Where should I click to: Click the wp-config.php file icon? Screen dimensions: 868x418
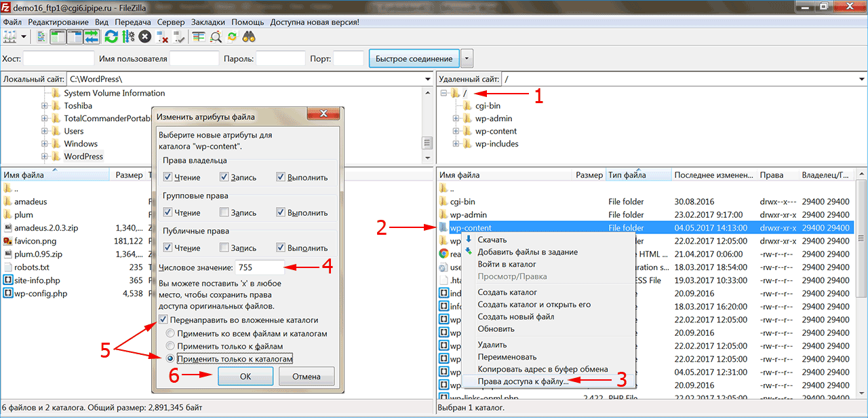[x=8, y=293]
